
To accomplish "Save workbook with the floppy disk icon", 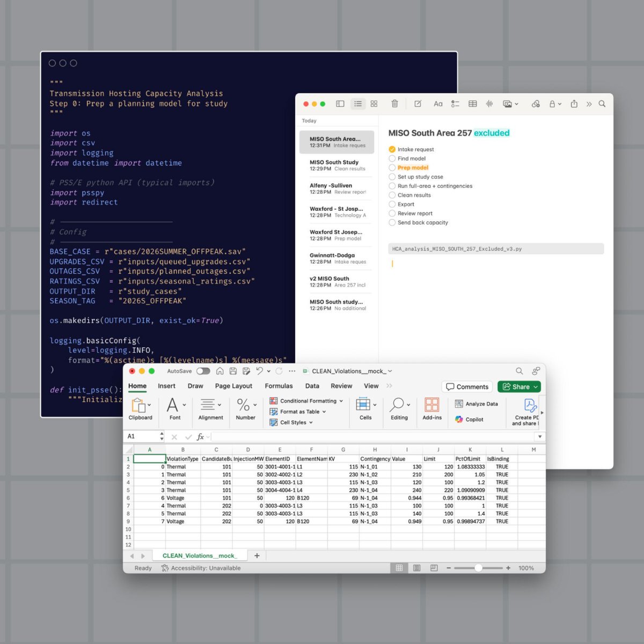I will click(x=233, y=371).
